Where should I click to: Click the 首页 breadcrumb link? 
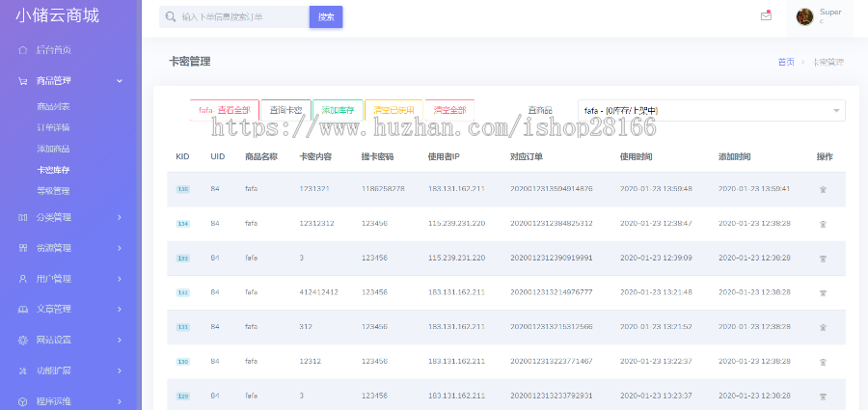click(786, 62)
